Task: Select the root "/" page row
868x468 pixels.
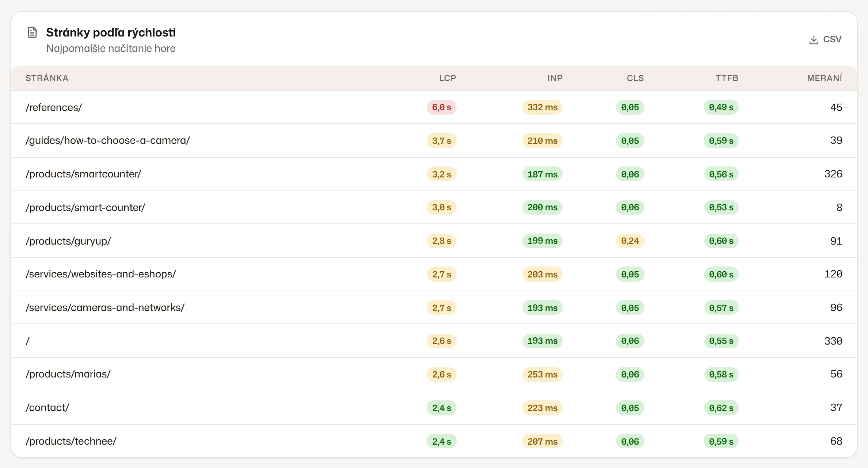Action: pos(434,341)
